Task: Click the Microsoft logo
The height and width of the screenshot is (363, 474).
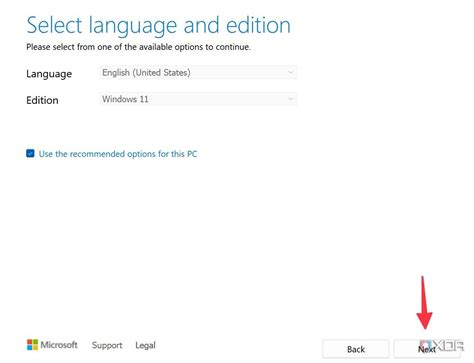Action: coord(52,345)
